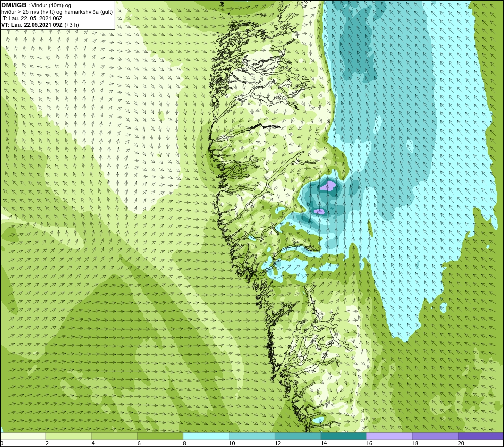Image resolution: width=504 pixels, height=447 pixels.
Task: Click legend scale label '16'
Action: (x=369, y=443)
